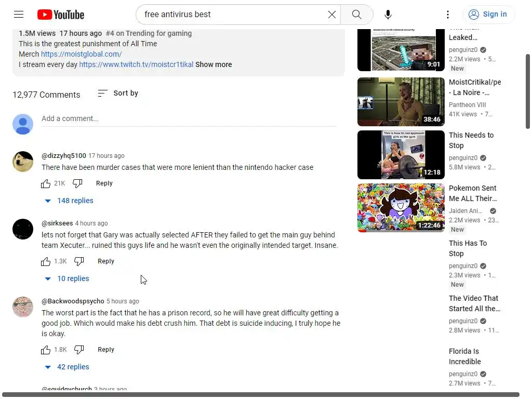Click the @Backwoodspsycho avatar

(x=23, y=307)
